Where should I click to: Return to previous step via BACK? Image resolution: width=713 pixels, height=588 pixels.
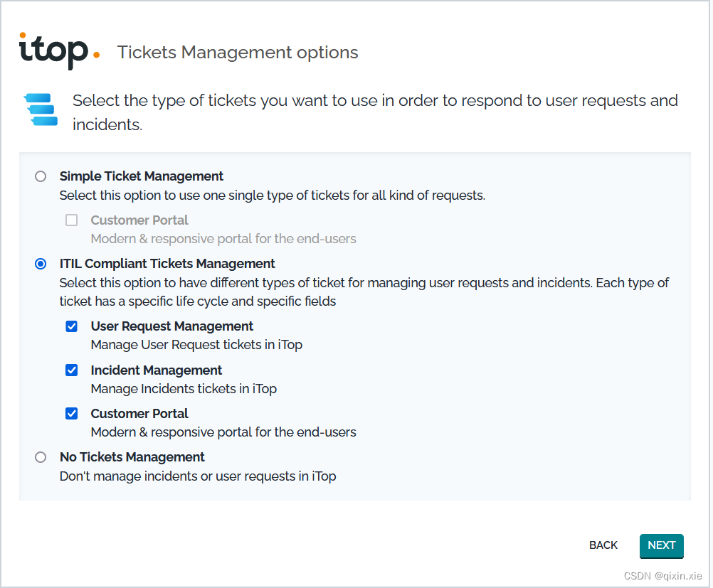click(603, 545)
